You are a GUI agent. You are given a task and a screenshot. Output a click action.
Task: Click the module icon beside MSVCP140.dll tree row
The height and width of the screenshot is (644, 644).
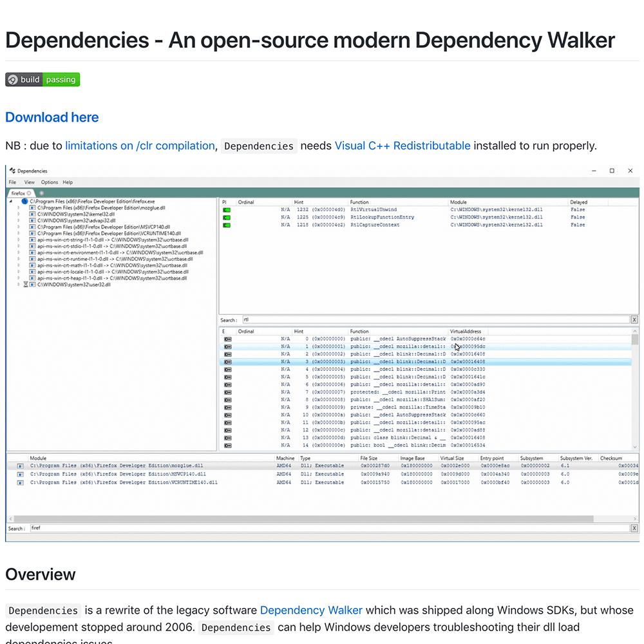[32, 227]
